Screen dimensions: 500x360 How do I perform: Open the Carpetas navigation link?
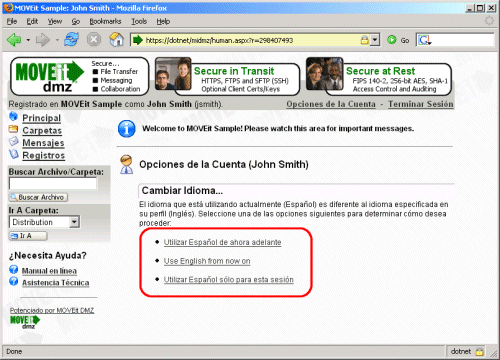(42, 130)
